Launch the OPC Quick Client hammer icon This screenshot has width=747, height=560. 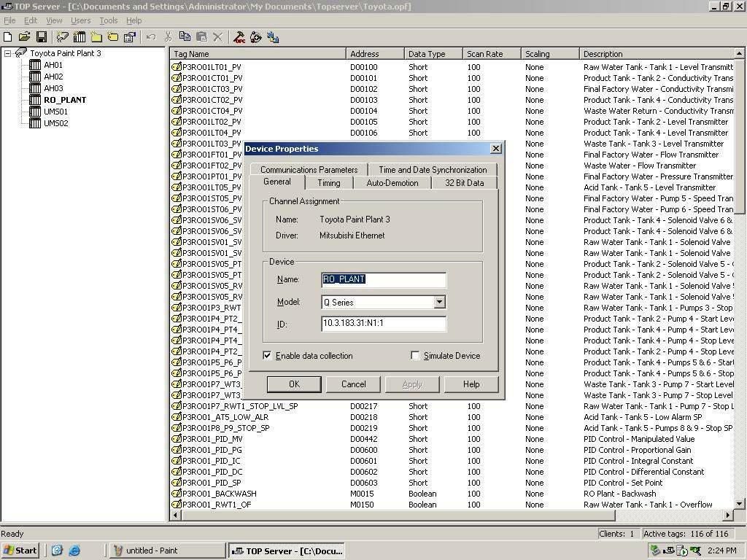[x=239, y=36]
